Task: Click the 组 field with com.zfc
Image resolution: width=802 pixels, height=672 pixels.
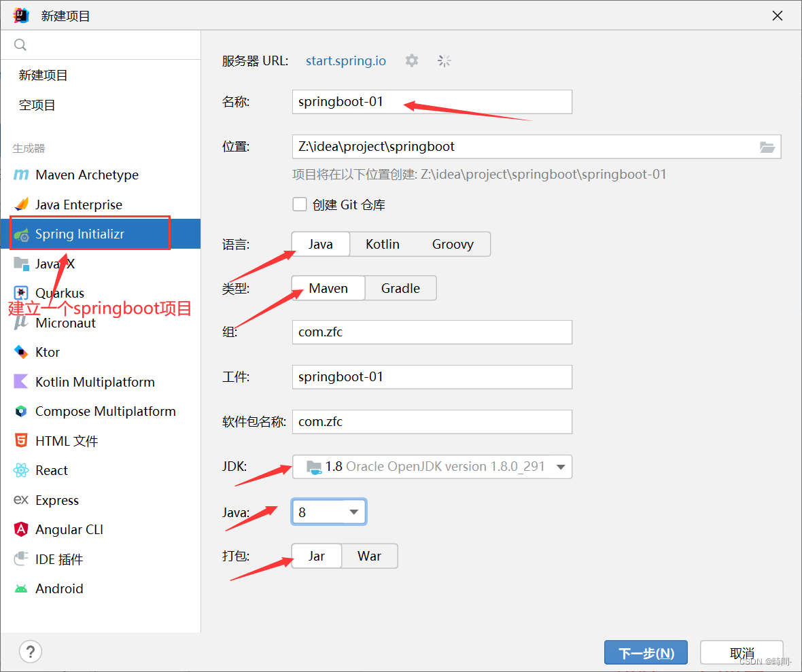Action: point(432,332)
